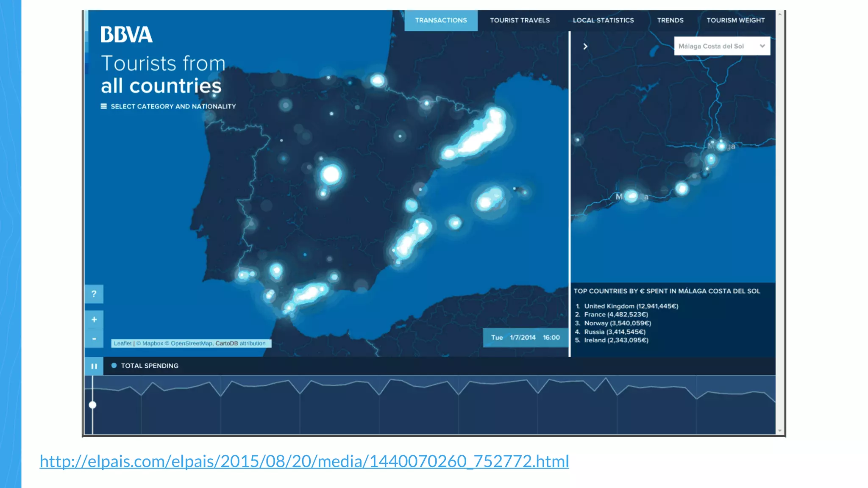Zoom out with the minus button

pos(94,338)
